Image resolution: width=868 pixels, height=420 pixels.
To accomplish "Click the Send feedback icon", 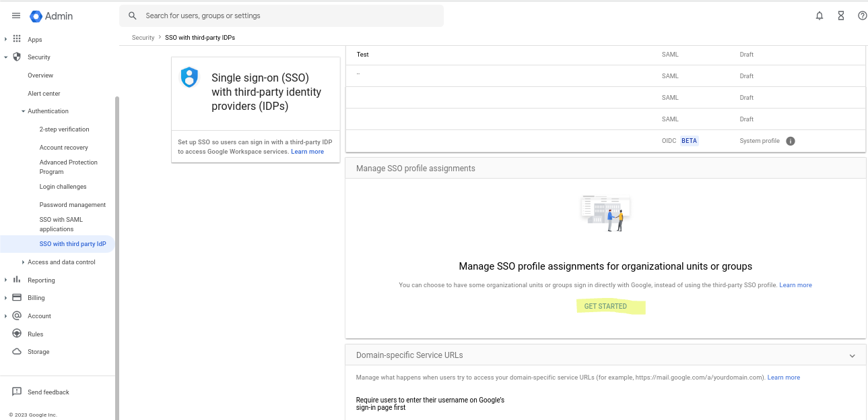I will (17, 392).
